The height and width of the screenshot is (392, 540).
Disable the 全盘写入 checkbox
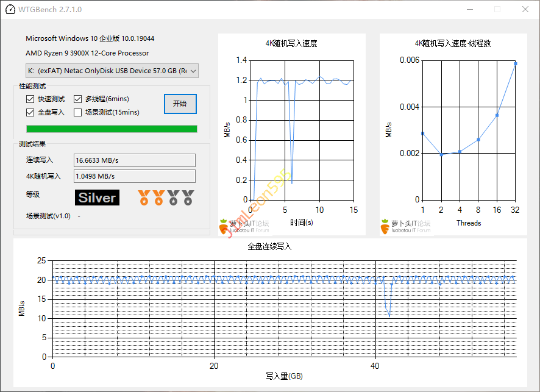30,112
